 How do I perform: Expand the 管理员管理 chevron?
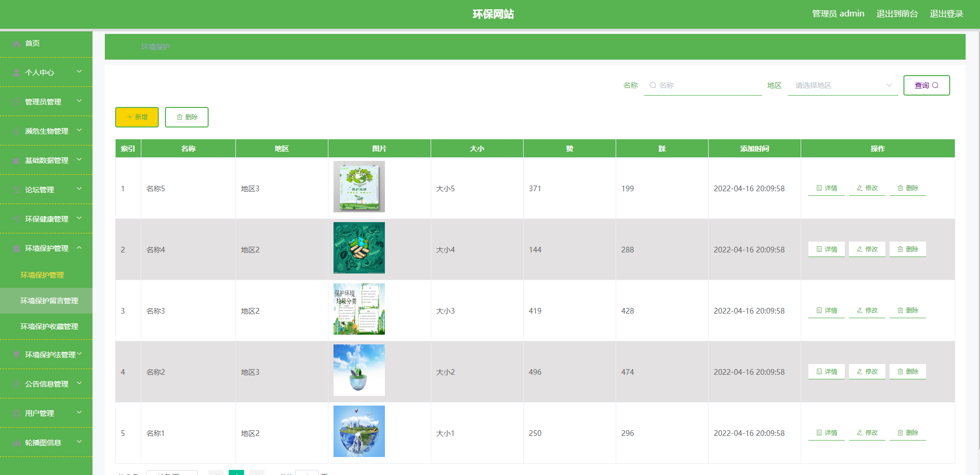79,101
